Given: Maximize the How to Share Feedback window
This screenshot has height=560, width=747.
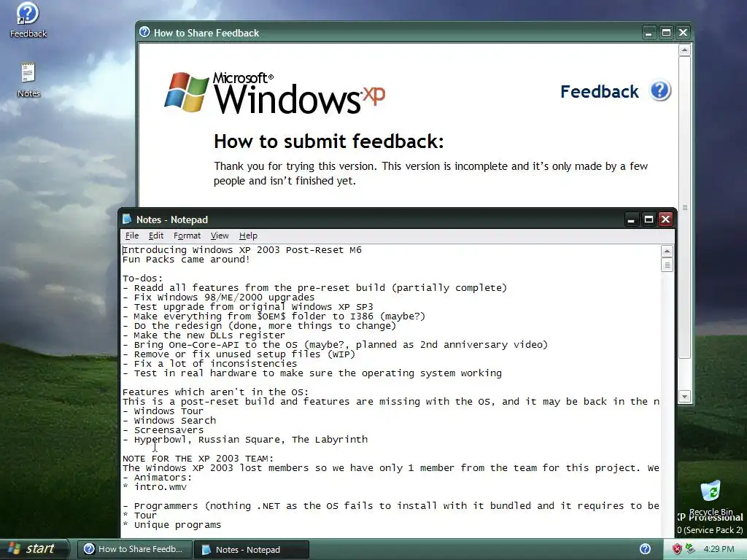Looking at the screenshot, I should click(x=666, y=32).
